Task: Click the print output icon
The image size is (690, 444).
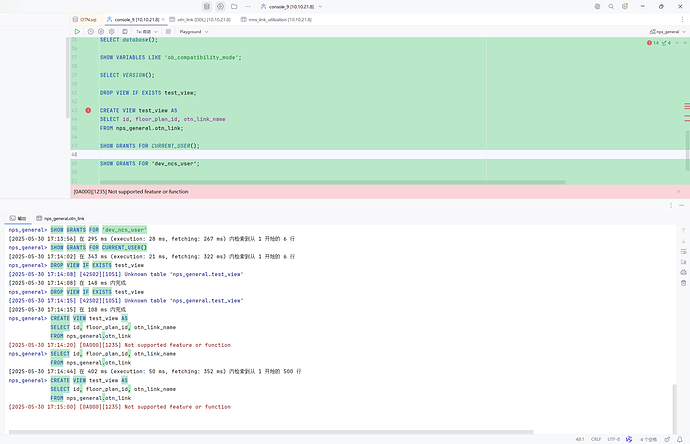Action: [683, 272]
